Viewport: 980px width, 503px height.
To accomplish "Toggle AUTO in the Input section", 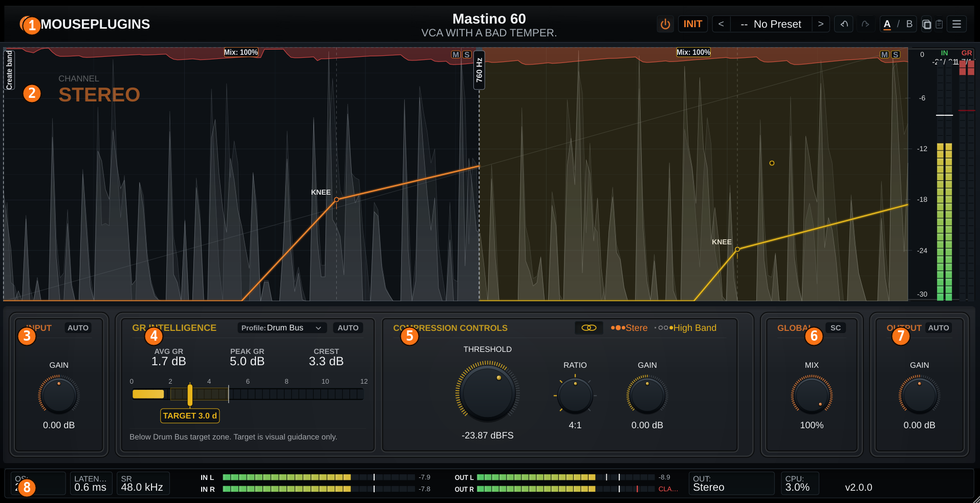I will click(78, 328).
